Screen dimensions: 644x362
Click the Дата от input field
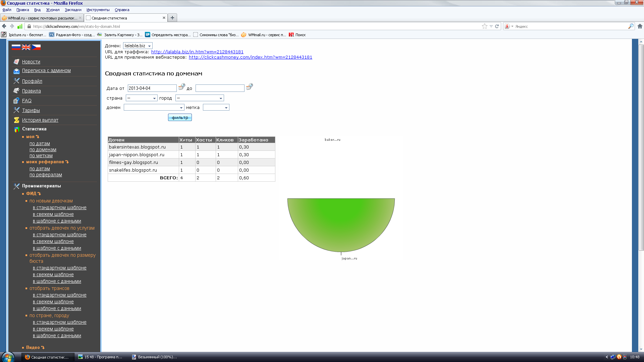(x=152, y=88)
